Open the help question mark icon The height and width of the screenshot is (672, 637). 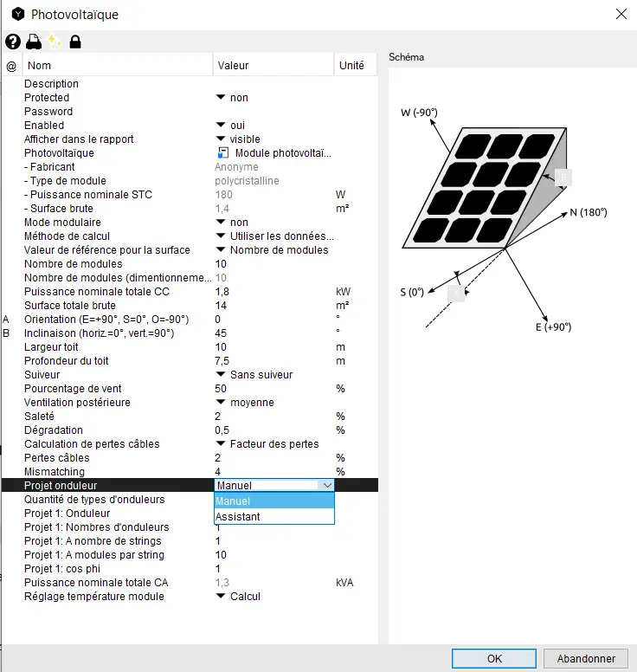point(13,42)
